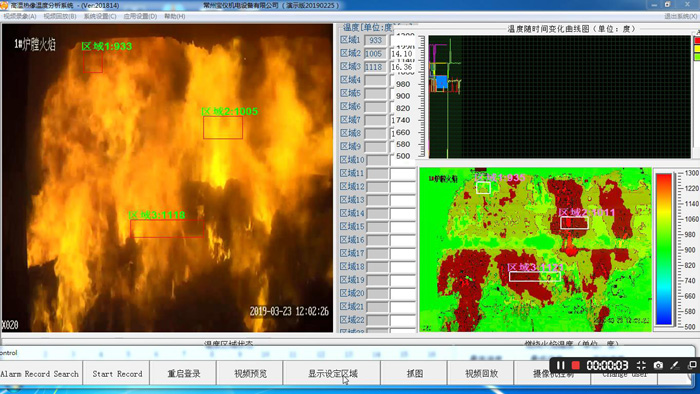Open the 视频录像(A) menu
Image resolution: width=700 pixels, height=394 pixels.
20,16
